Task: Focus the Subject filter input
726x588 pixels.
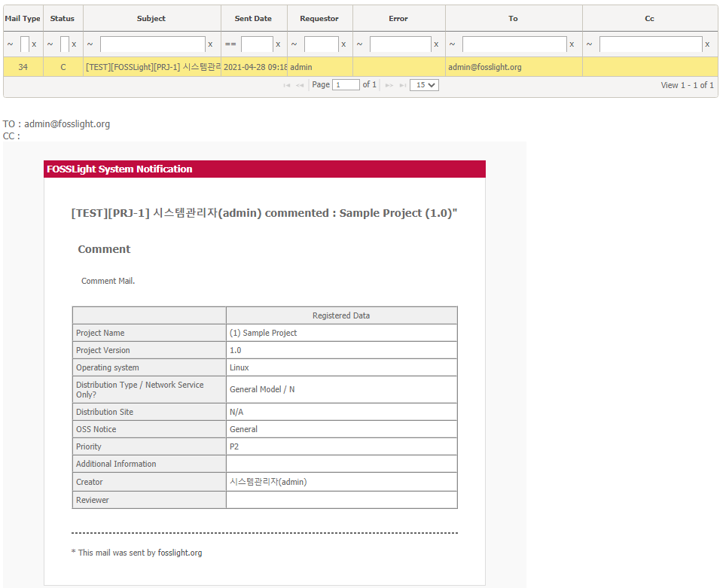Action: [x=153, y=44]
